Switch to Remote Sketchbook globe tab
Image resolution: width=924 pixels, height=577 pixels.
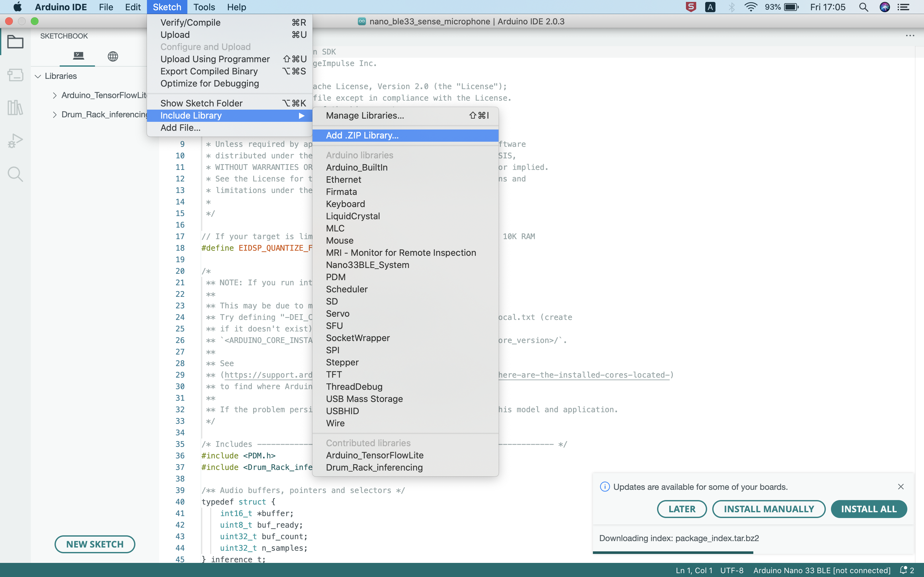click(113, 56)
